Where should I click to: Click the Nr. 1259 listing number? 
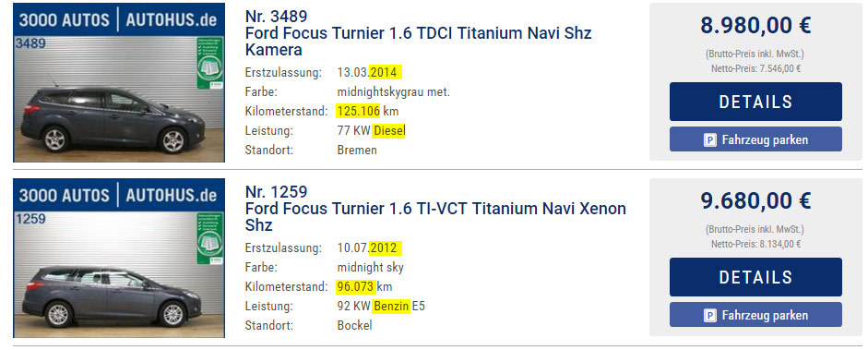tap(276, 191)
